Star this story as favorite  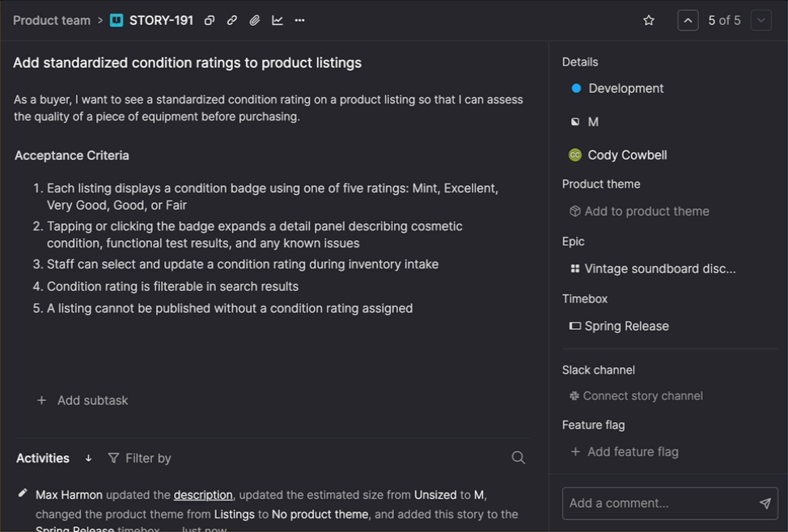point(649,20)
